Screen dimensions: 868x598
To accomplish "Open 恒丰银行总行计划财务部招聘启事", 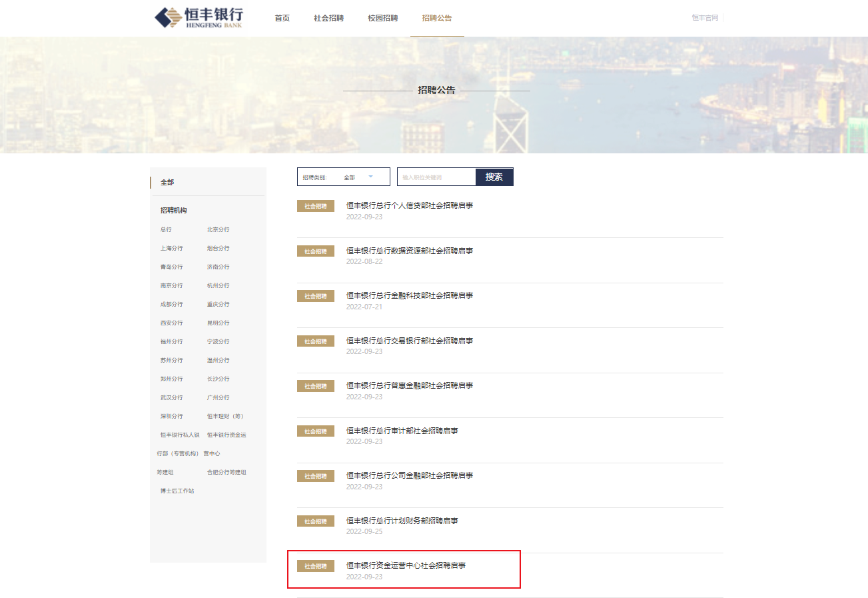I will pos(402,521).
